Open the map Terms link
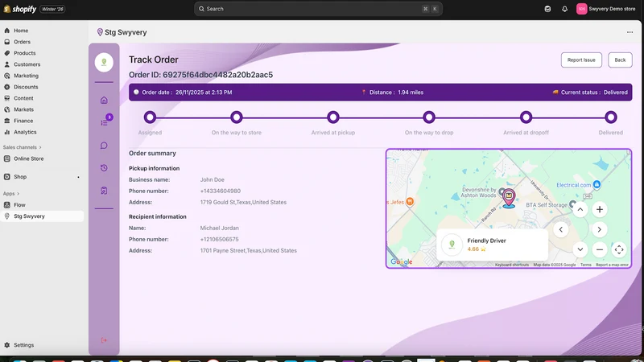The image size is (644, 362). coord(586,265)
